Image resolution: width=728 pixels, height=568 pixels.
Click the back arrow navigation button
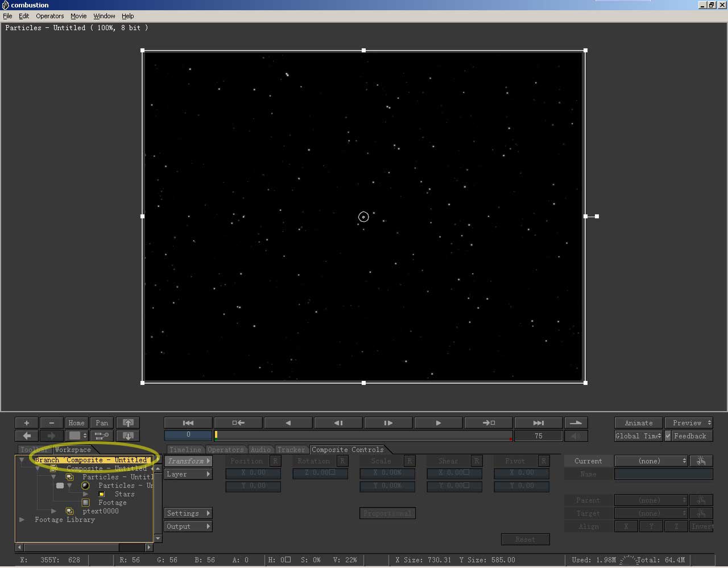click(x=27, y=436)
